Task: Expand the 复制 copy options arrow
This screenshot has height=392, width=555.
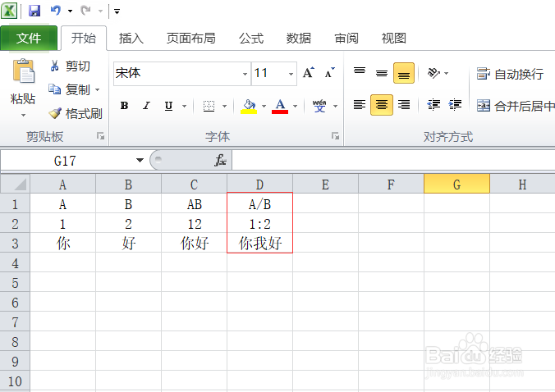Action: (98, 89)
